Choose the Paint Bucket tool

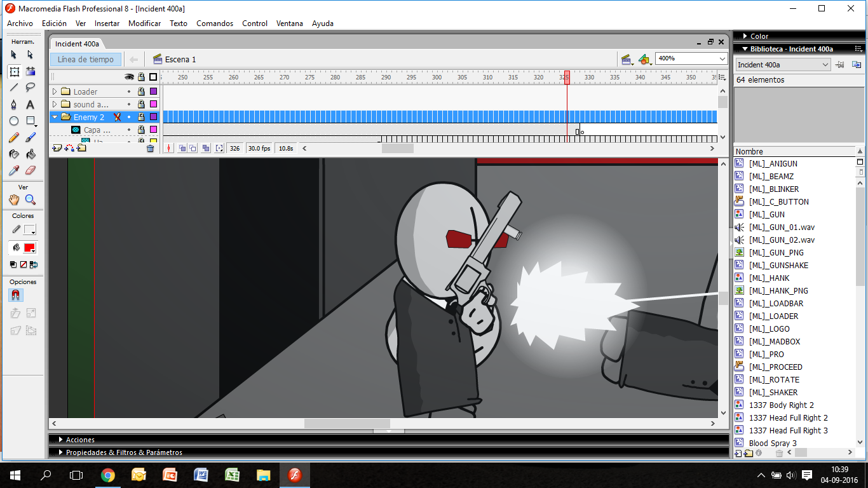point(30,154)
